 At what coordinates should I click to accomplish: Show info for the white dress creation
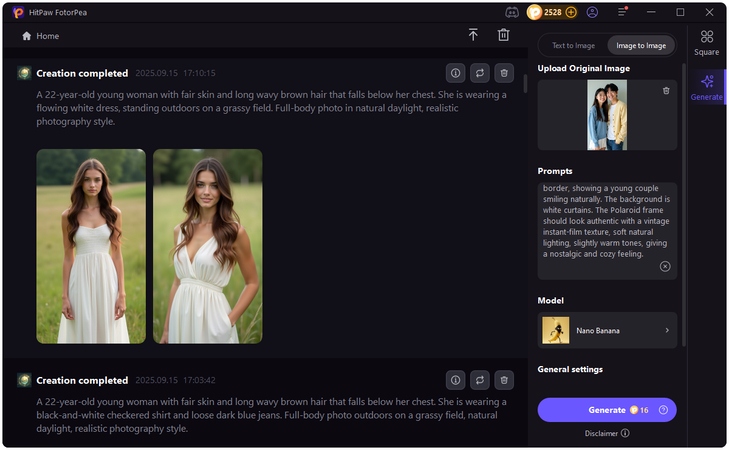455,73
